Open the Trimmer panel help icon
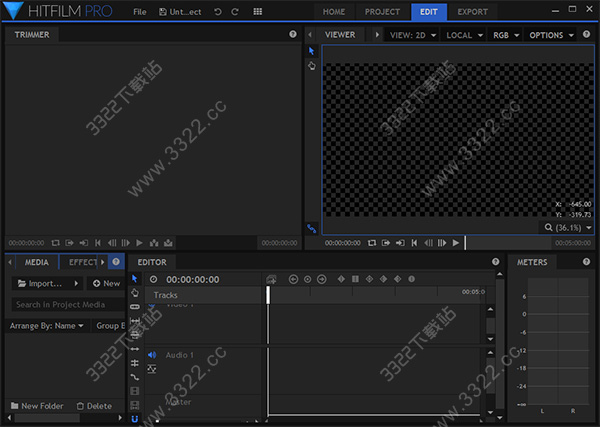This screenshot has height=427, width=600. 293,34
